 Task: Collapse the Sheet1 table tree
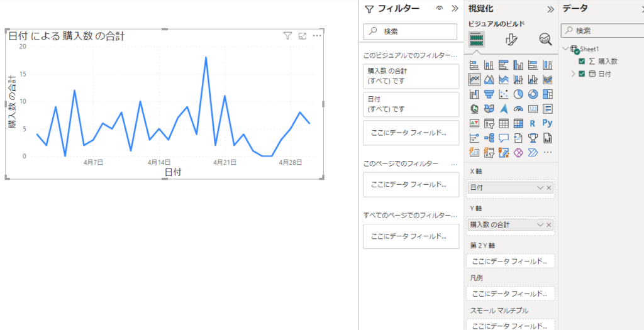click(x=565, y=49)
